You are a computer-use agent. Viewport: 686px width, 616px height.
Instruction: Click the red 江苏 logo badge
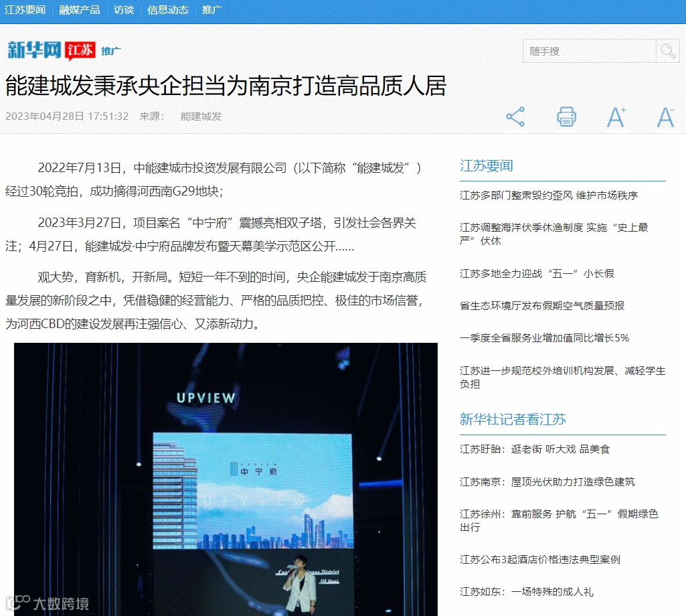click(x=80, y=50)
